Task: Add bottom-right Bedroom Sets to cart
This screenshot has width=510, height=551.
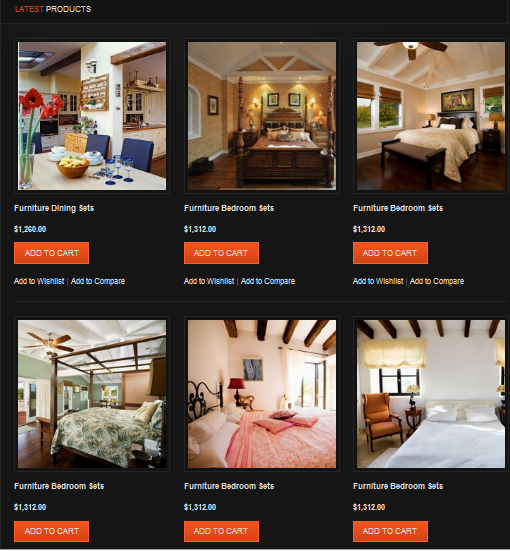Action: tap(390, 531)
